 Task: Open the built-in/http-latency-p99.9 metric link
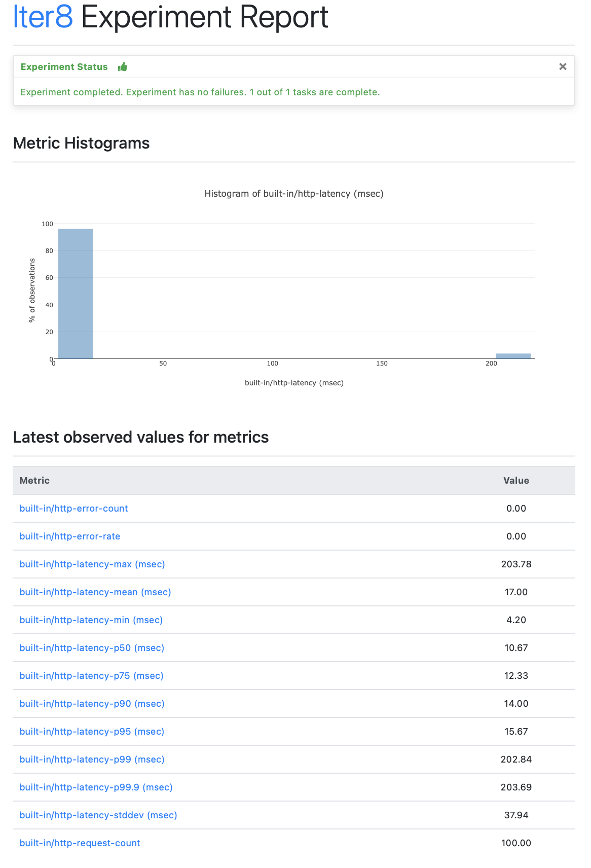[x=96, y=787]
